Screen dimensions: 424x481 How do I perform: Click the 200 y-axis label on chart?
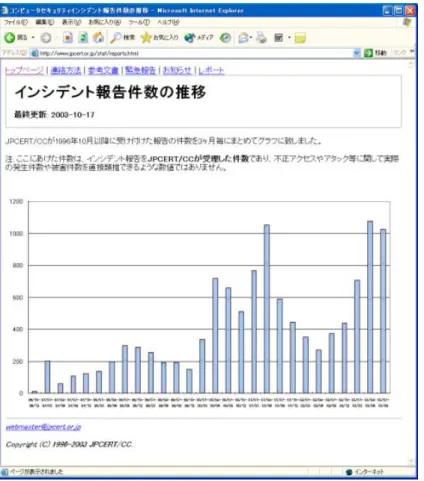18,361
